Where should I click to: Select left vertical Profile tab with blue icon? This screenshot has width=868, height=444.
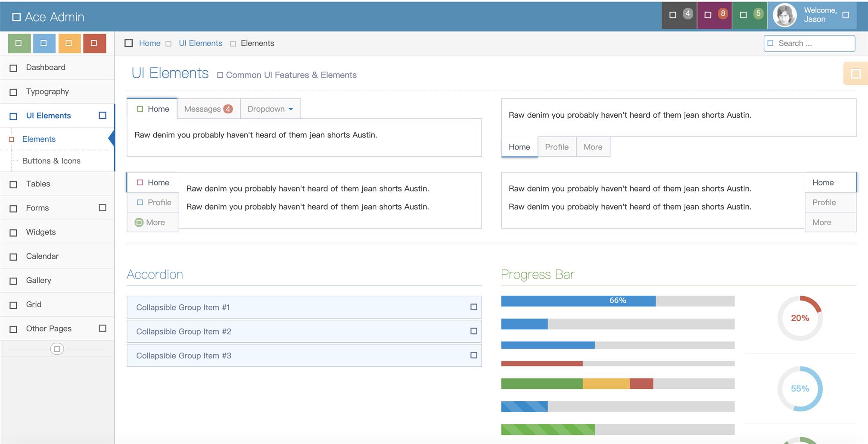153,202
